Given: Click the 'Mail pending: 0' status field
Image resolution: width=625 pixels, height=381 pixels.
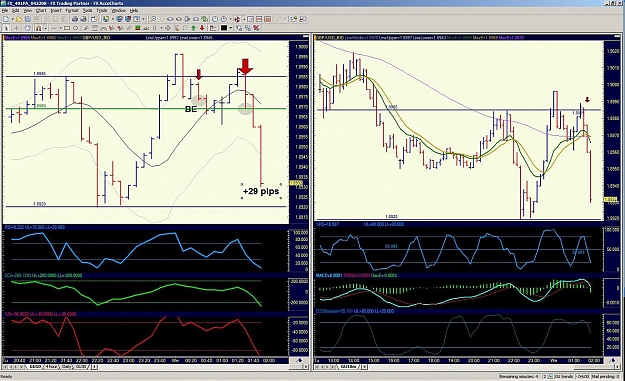Looking at the screenshot, I should click(x=606, y=376).
